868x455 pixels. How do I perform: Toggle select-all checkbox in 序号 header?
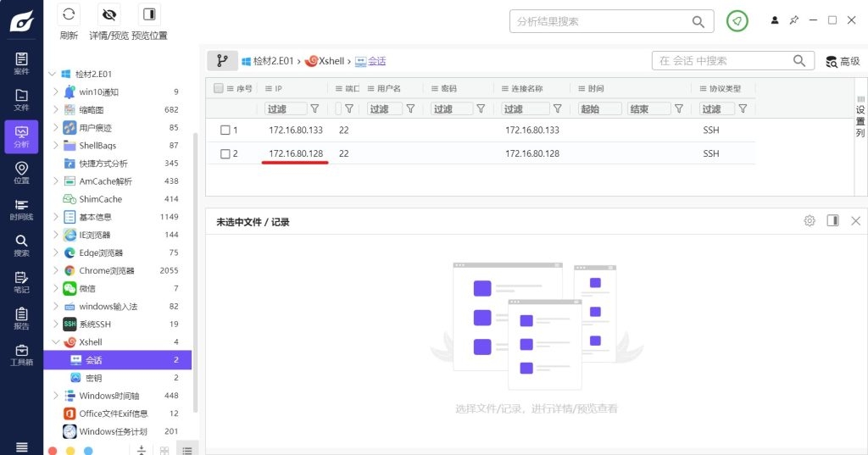coord(219,88)
